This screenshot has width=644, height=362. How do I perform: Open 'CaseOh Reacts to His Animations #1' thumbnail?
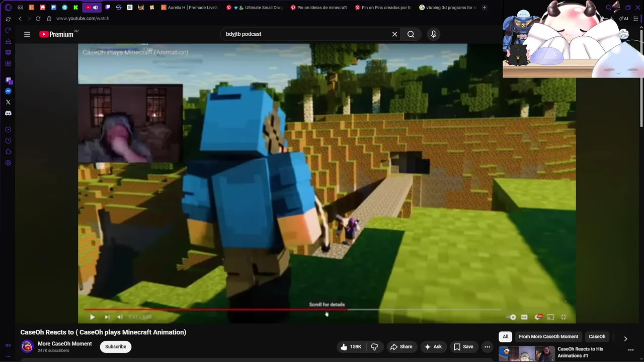(527, 354)
